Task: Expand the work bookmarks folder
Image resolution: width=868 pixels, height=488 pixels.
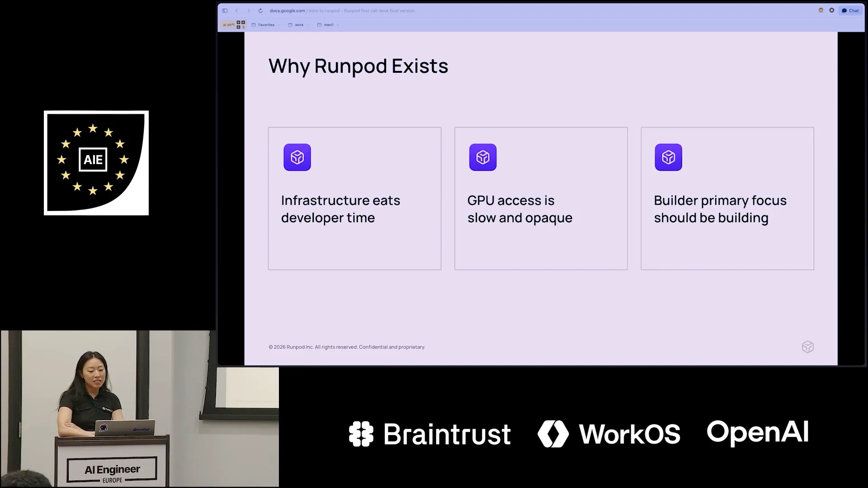Action: pyautogui.click(x=299, y=25)
